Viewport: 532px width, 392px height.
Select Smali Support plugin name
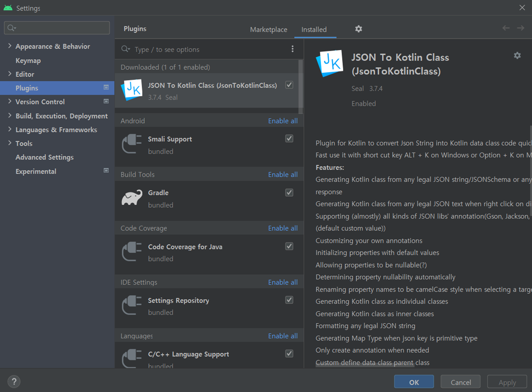pos(170,139)
